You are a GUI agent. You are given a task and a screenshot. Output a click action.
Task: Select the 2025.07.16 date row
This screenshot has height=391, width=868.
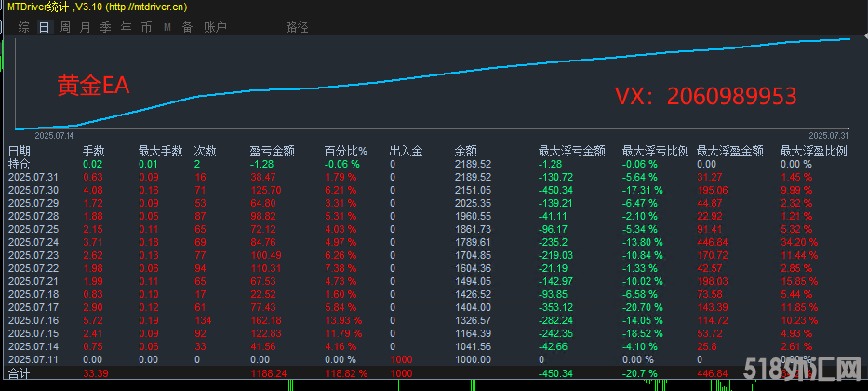click(33, 319)
